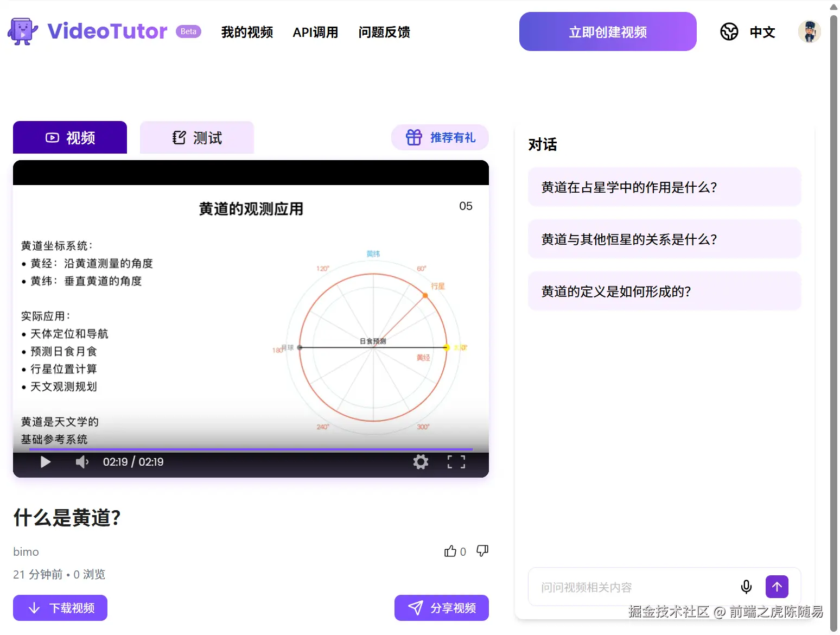Viewport: 840px width, 635px height.
Task: Ask 黄道在占星学中的作用是什么?
Action: point(664,187)
